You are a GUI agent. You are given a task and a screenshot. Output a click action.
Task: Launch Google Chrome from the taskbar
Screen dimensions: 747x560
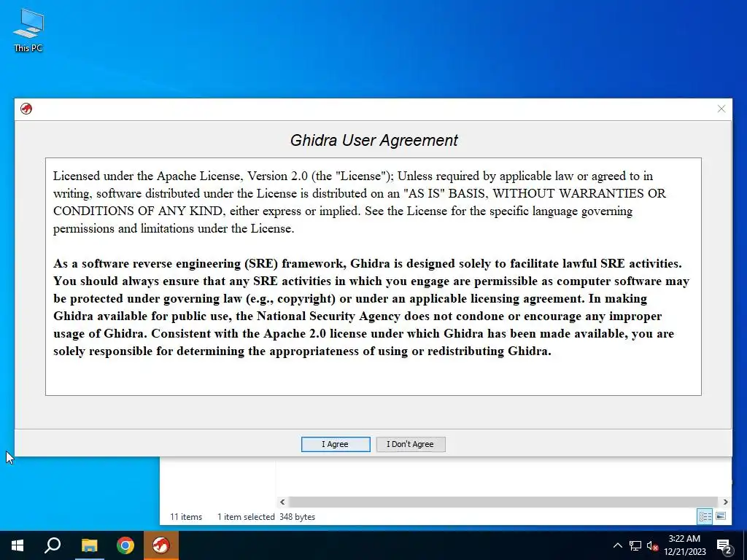[125, 545]
